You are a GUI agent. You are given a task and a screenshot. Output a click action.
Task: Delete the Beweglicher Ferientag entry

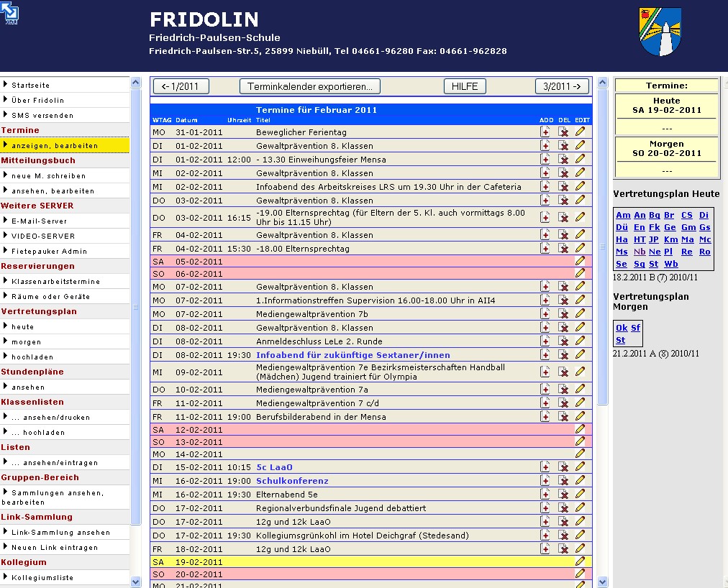tap(564, 132)
